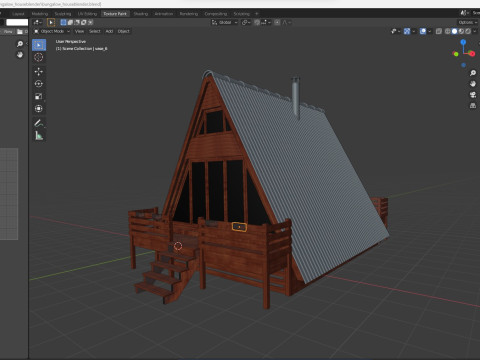The height and width of the screenshot is (360, 480).
Task: Toggle camera view icon
Action: (473, 95)
